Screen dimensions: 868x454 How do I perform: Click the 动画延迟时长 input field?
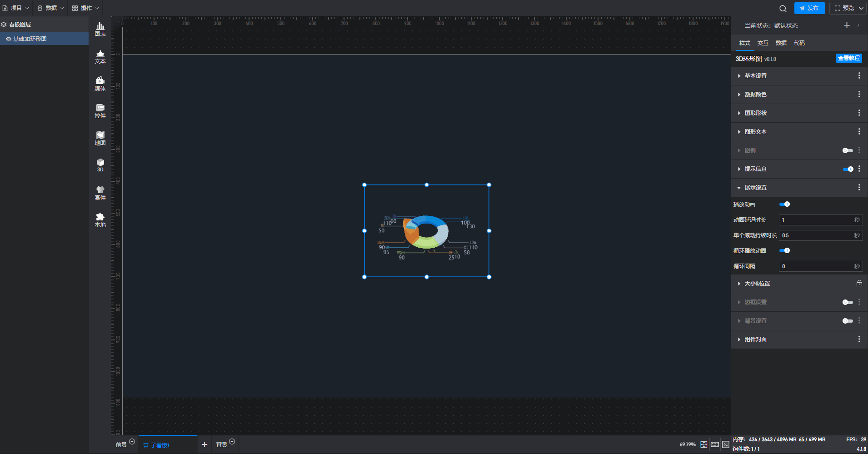click(816, 220)
